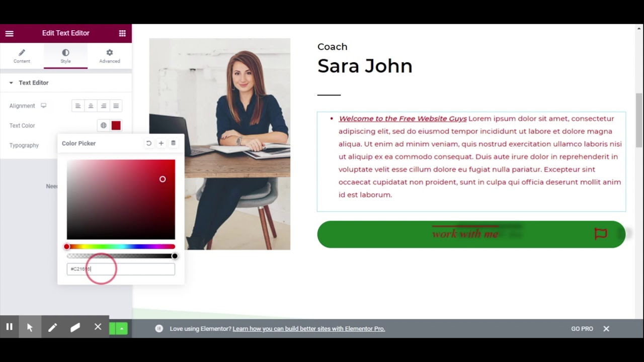Click the responsive device icon beside Alignment

coord(44,106)
